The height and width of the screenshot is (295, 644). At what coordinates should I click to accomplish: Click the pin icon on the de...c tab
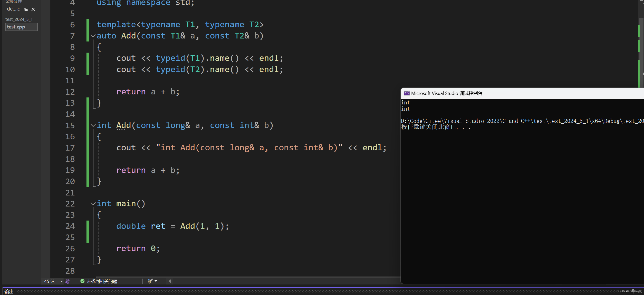tap(26, 9)
